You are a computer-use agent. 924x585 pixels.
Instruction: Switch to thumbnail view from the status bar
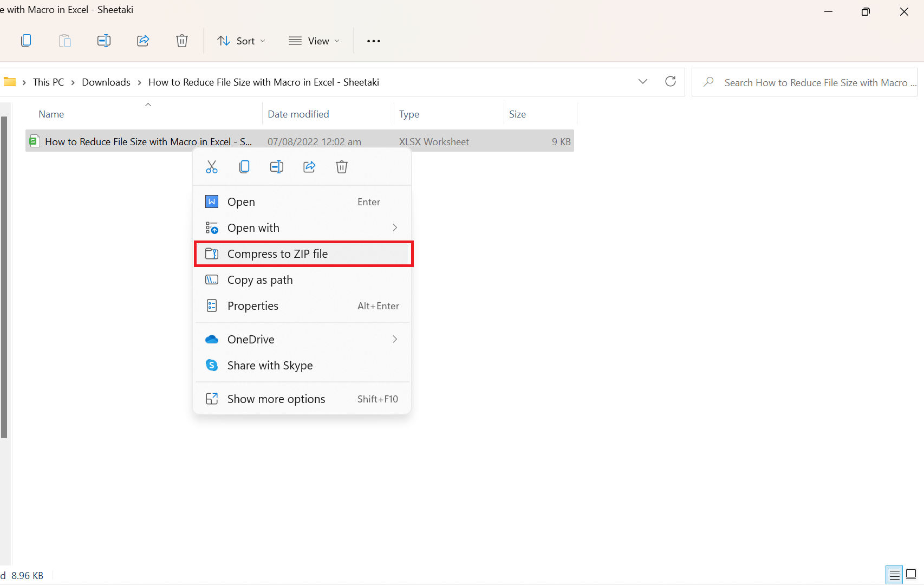pyautogui.click(x=911, y=574)
